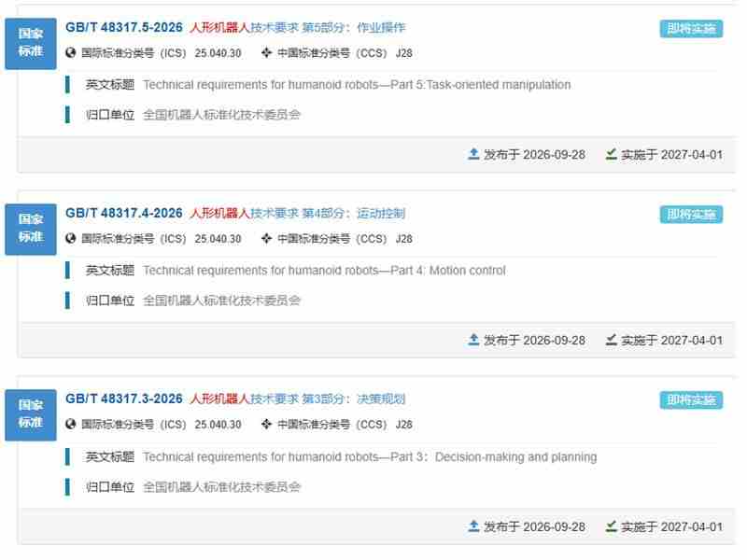The height and width of the screenshot is (560, 747).
Task: Click 即将实施 badge on GB/T 48317.4-2026
Action: point(691,215)
